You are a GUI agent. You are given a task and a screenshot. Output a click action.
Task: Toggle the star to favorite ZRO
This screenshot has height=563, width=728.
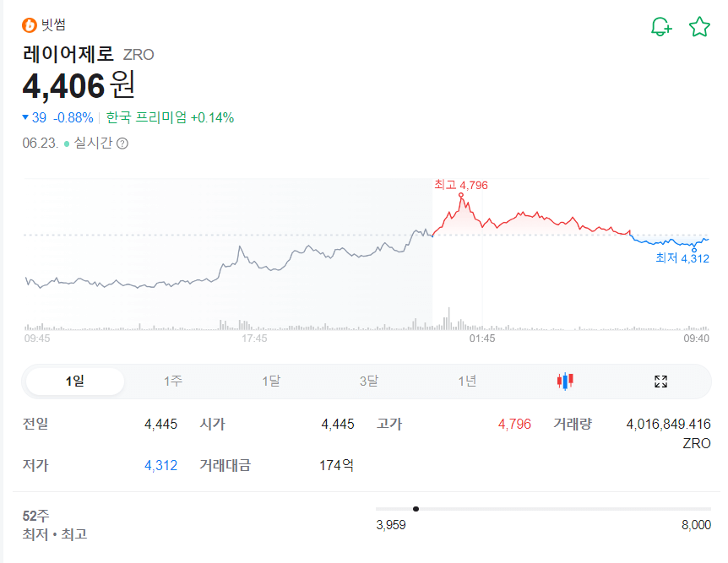coord(698,25)
